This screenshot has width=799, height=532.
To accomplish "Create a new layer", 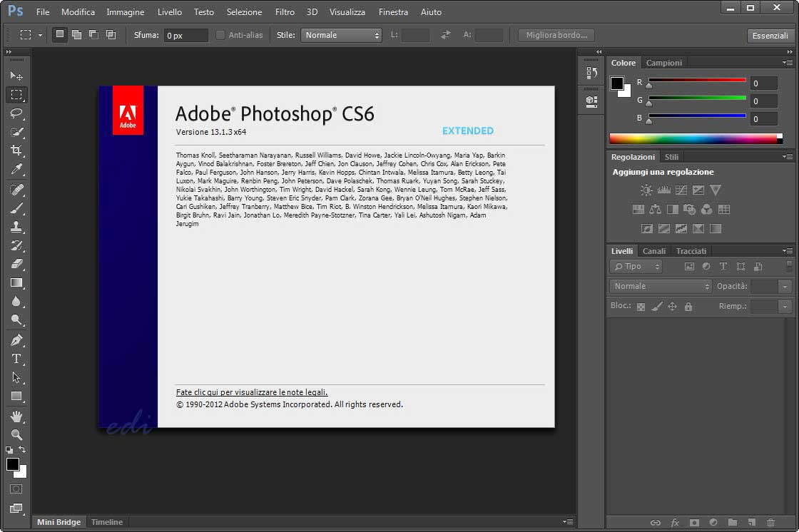I will click(752, 522).
